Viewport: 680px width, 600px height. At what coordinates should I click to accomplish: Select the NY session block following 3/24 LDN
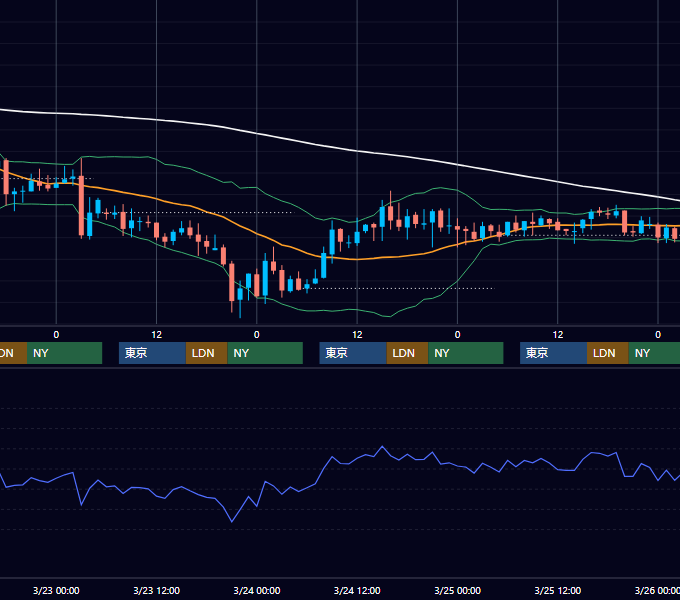click(466, 353)
